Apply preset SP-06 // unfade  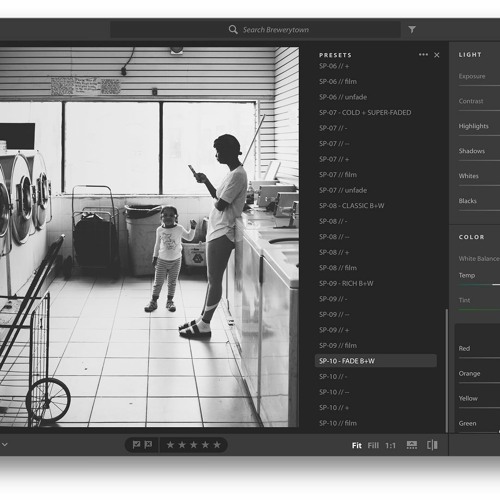point(343,97)
